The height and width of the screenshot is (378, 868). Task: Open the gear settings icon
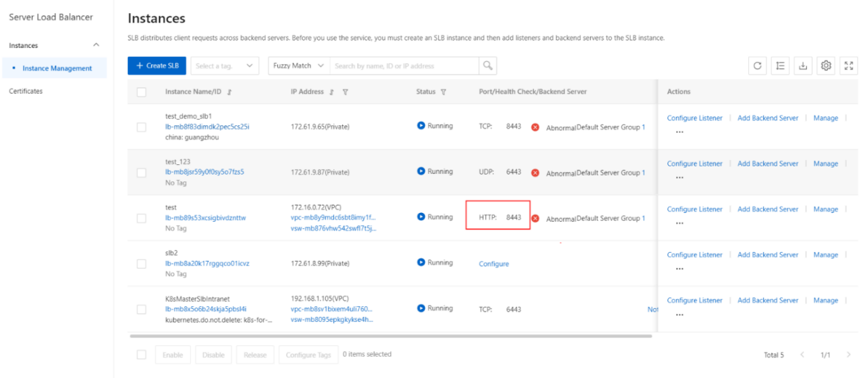click(826, 66)
